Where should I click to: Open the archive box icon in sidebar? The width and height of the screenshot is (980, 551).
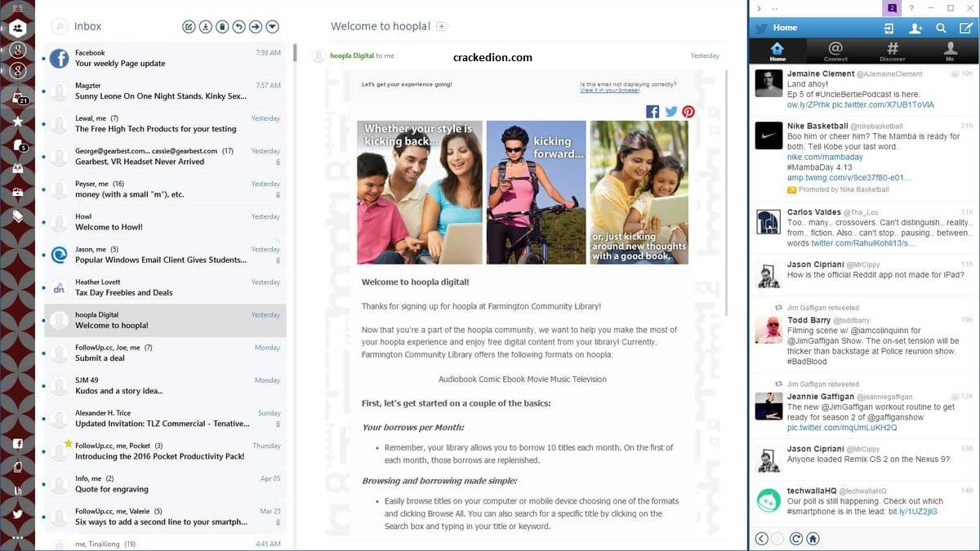(18, 193)
